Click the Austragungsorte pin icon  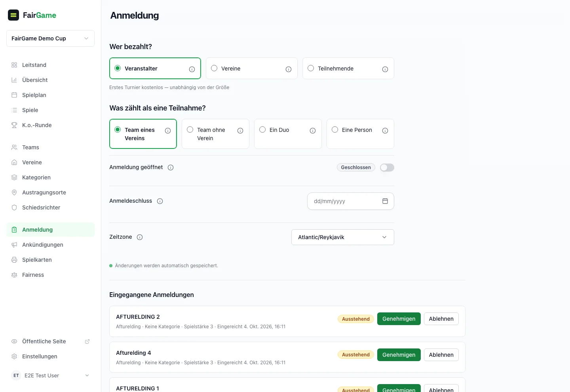click(14, 192)
